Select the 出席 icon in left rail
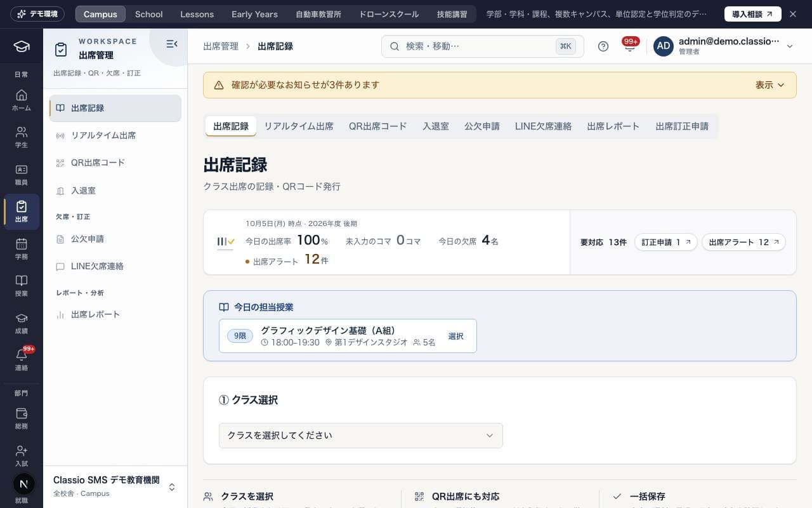Image resolution: width=812 pixels, height=508 pixels. tap(22, 211)
